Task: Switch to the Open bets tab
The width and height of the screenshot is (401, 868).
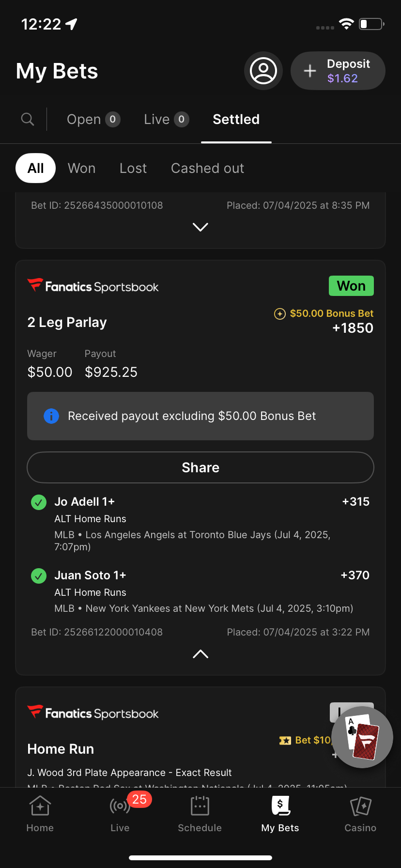Action: tap(93, 119)
